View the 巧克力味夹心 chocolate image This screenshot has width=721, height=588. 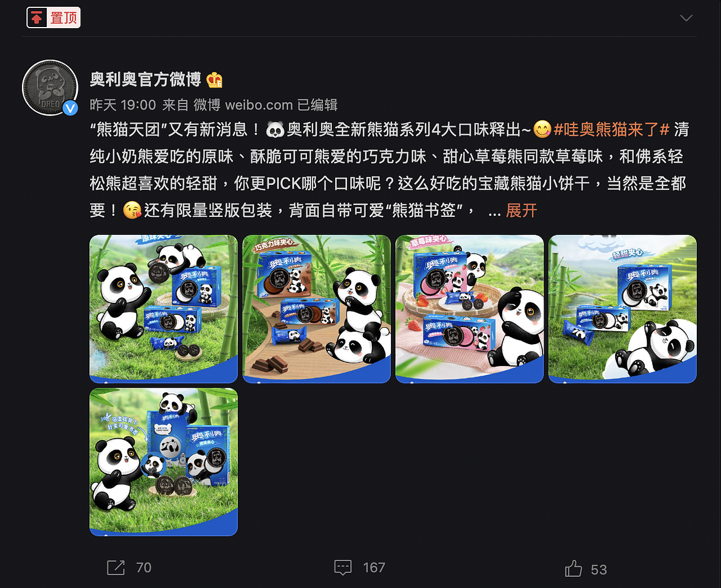pyautogui.click(x=317, y=309)
